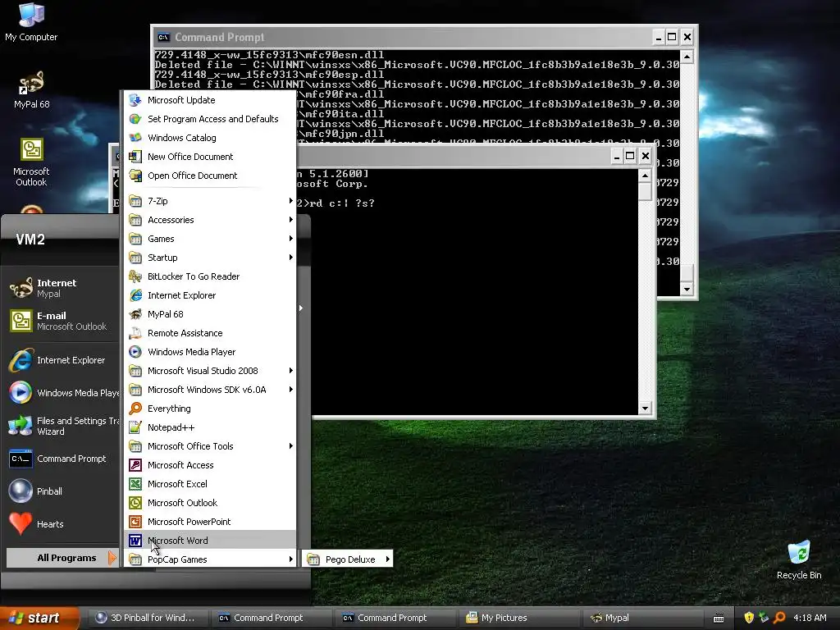This screenshot has width=840, height=630.
Task: Open Microsoft Word from All Programs
Action: coord(210,540)
